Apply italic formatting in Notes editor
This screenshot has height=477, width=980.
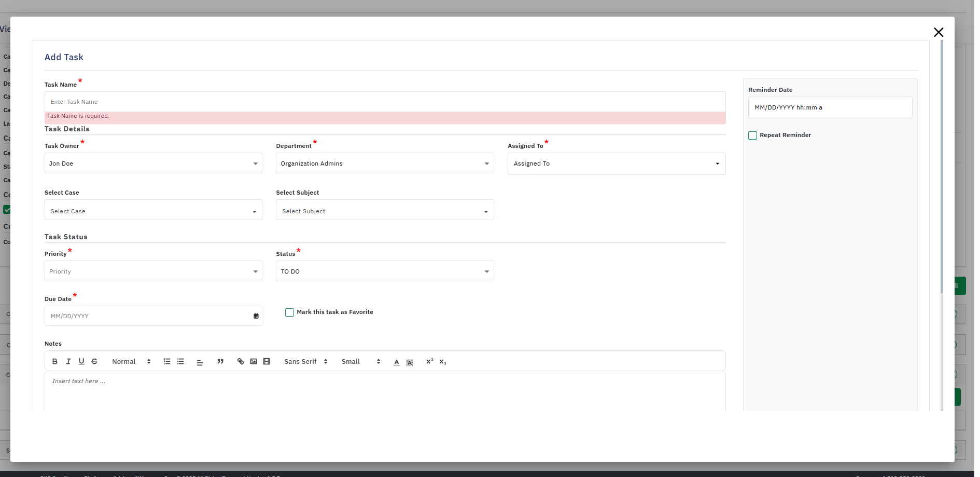[68, 362]
